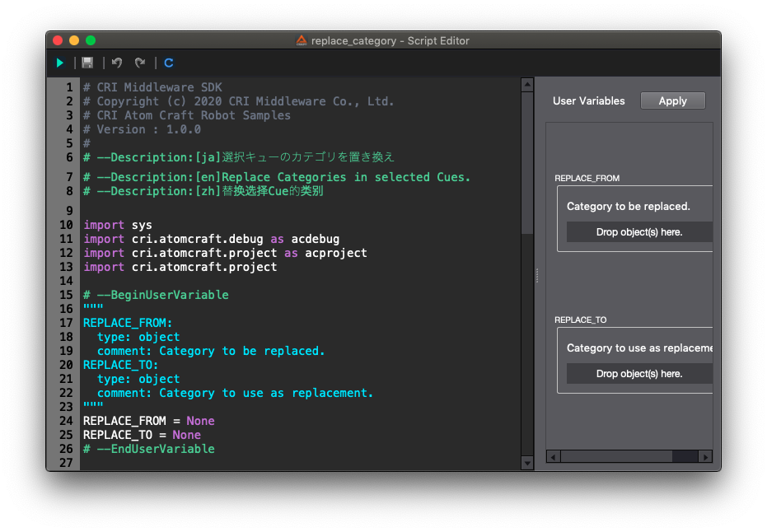The height and width of the screenshot is (532, 767).
Task: Click the 'import sys' line
Action: point(117,225)
